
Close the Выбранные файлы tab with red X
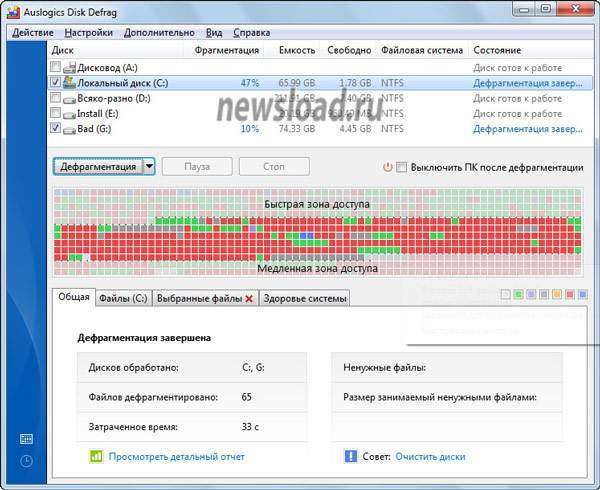249,299
